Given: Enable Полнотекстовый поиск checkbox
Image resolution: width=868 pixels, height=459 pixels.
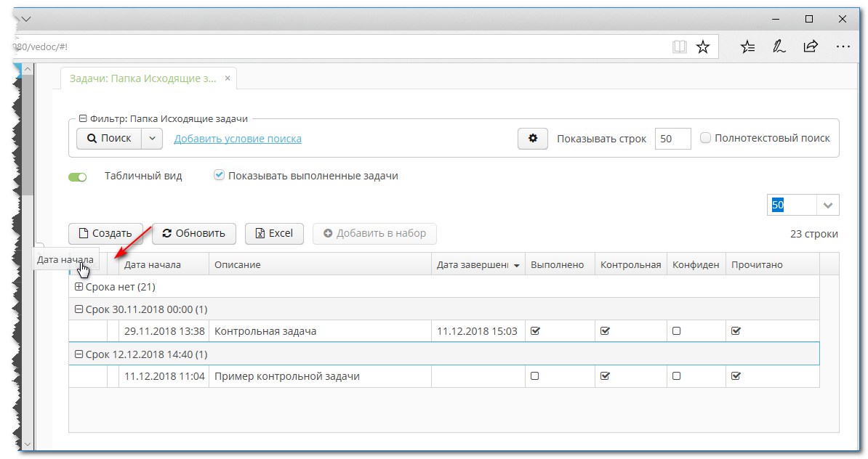Looking at the screenshot, I should [705, 138].
